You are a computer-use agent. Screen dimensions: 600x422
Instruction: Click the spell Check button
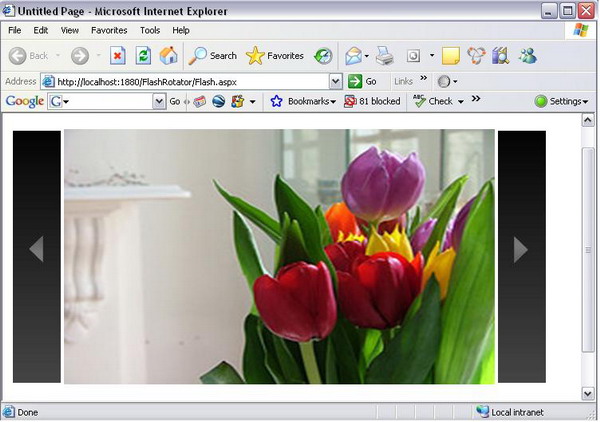[x=433, y=101]
